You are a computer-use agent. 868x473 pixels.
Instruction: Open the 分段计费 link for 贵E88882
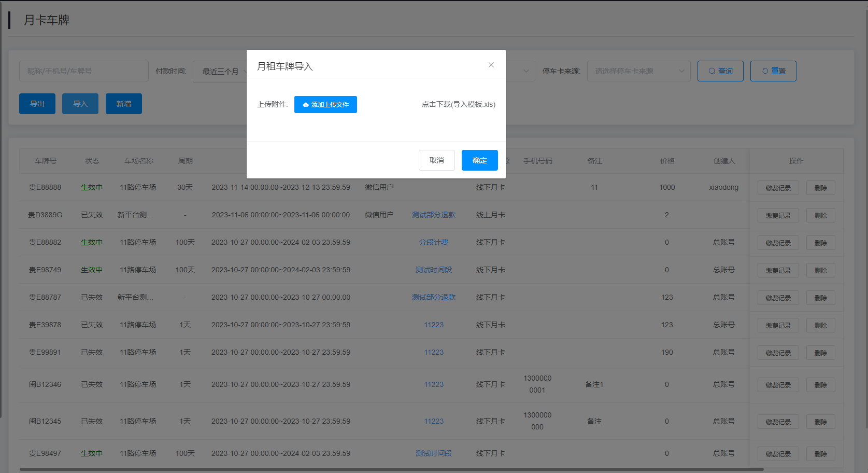coord(433,242)
